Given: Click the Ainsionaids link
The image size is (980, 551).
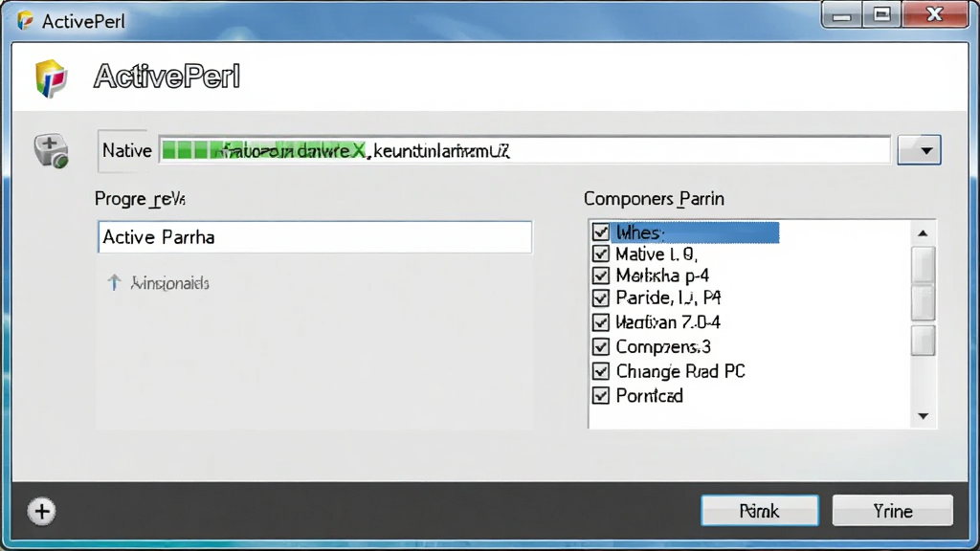Looking at the screenshot, I should click(169, 283).
